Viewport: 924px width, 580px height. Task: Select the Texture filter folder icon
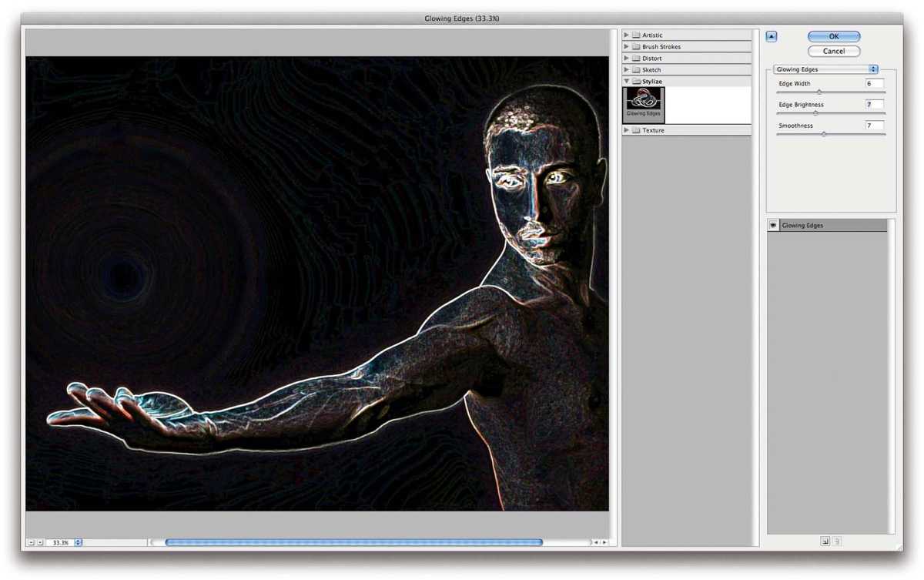(x=638, y=130)
